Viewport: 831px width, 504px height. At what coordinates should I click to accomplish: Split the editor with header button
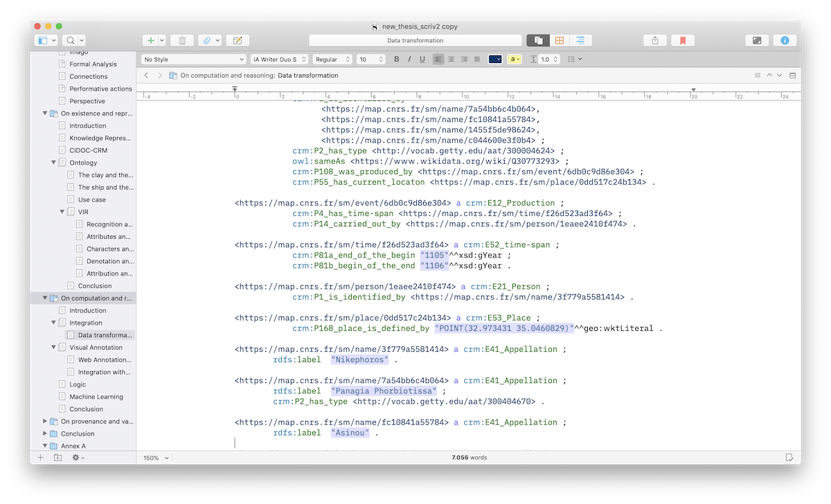click(x=793, y=75)
